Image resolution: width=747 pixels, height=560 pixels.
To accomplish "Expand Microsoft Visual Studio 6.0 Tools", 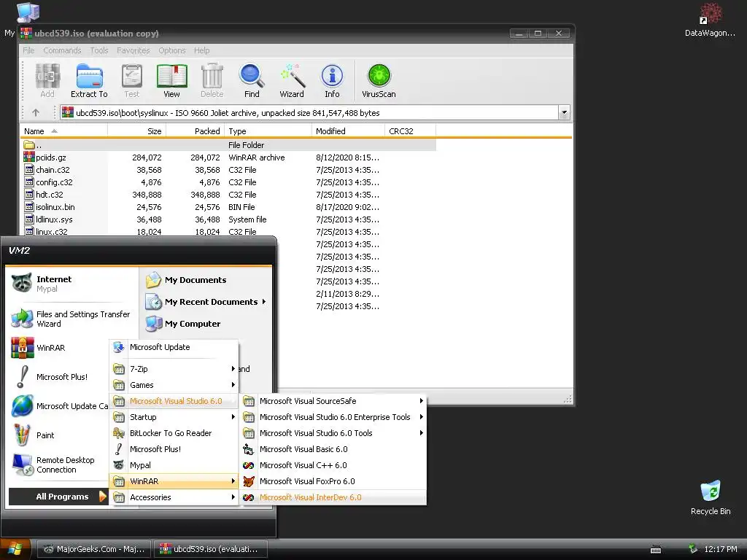I will pyautogui.click(x=333, y=433).
